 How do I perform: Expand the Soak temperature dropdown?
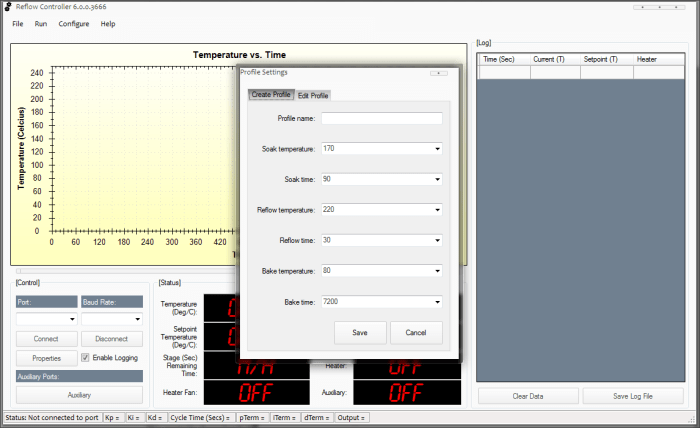pyautogui.click(x=437, y=149)
